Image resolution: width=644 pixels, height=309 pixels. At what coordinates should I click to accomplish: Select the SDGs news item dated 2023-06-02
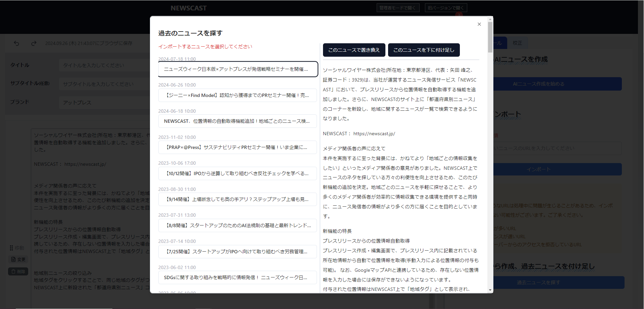(x=237, y=277)
